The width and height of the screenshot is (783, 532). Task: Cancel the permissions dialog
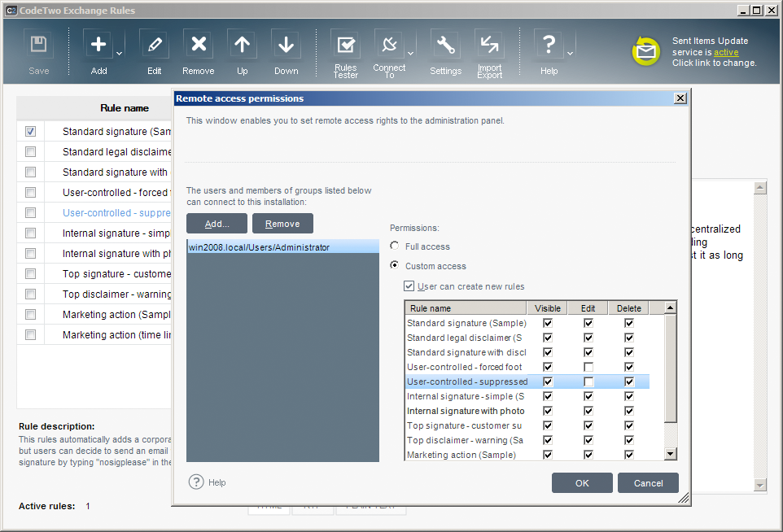(648, 483)
